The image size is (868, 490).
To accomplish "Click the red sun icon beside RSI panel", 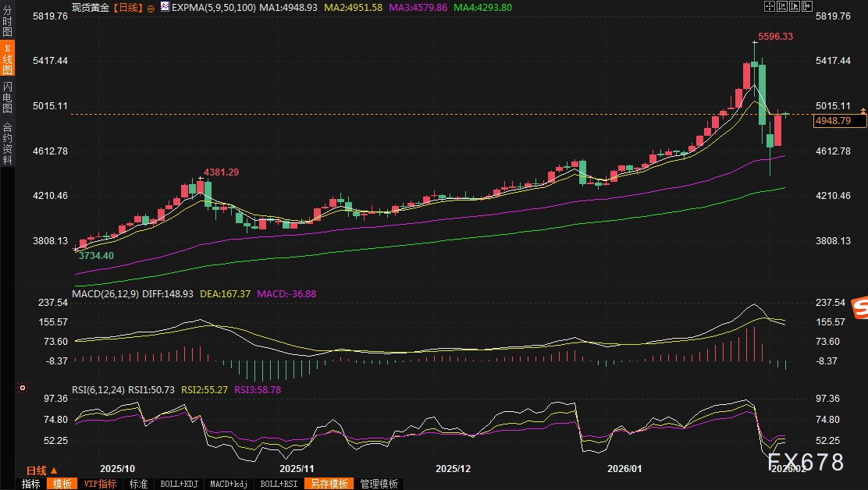I will tap(23, 388).
